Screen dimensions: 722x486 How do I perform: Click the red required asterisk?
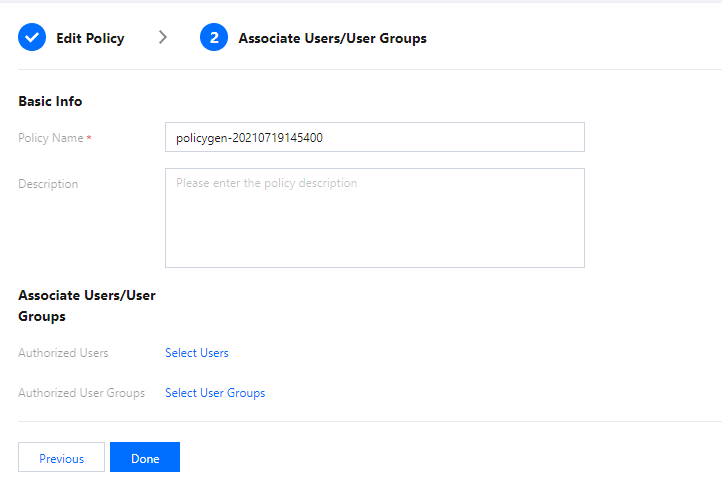point(89,137)
